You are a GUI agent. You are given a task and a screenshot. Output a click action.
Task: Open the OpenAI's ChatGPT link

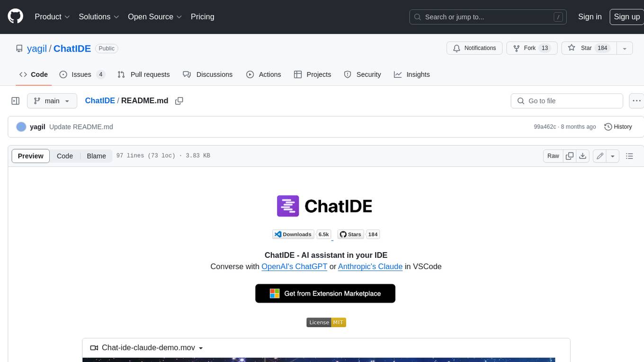[294, 266]
